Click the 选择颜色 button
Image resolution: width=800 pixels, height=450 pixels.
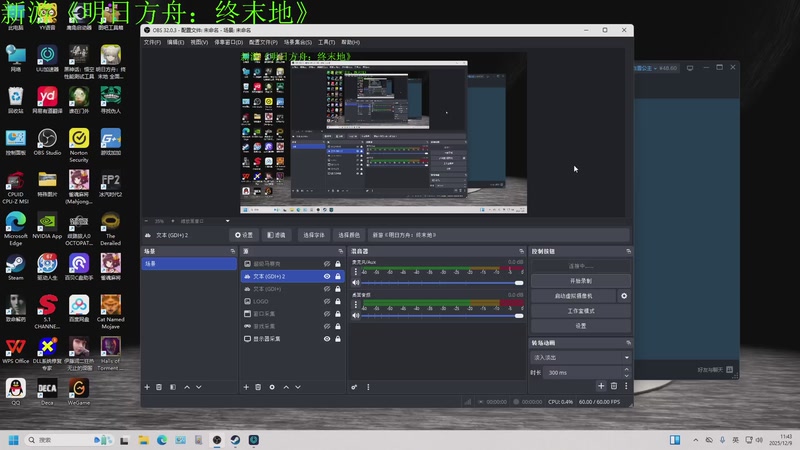point(349,235)
